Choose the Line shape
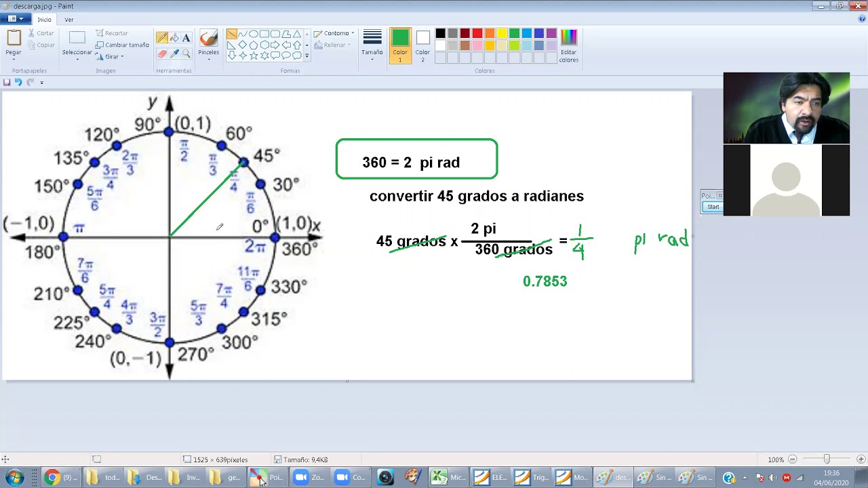The height and width of the screenshot is (488, 868). coord(232,34)
